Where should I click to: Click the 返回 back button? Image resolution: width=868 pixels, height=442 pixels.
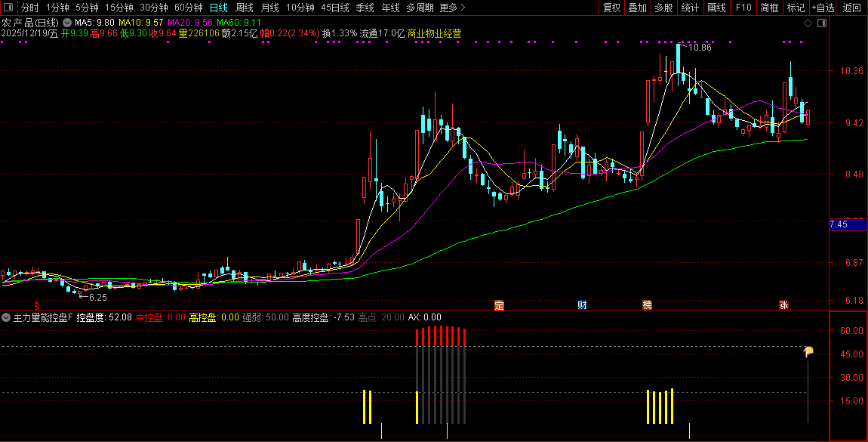click(852, 8)
